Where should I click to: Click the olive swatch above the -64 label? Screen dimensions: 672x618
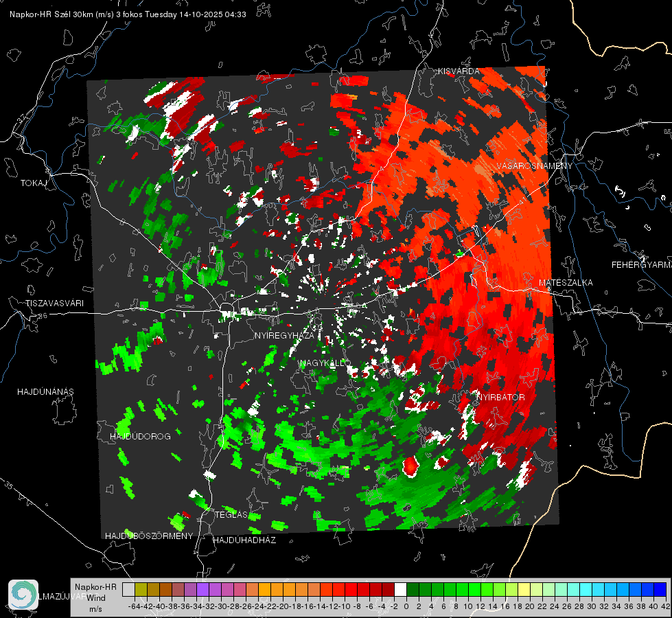[141, 589]
